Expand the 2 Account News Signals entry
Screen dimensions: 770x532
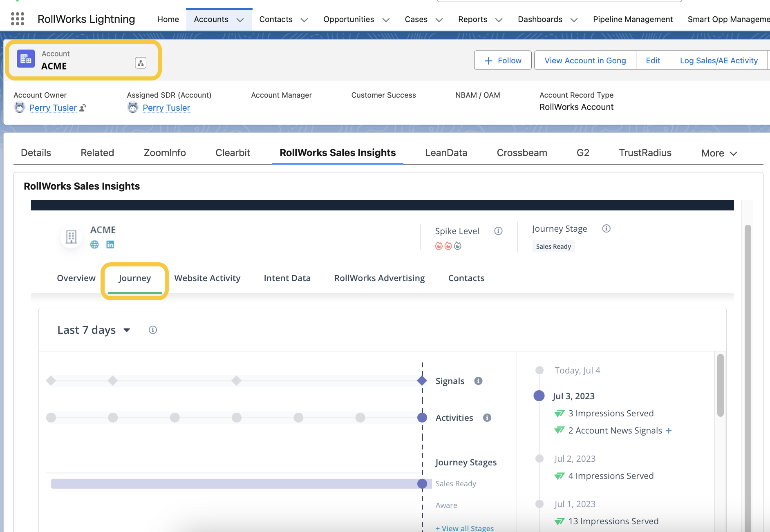669,431
